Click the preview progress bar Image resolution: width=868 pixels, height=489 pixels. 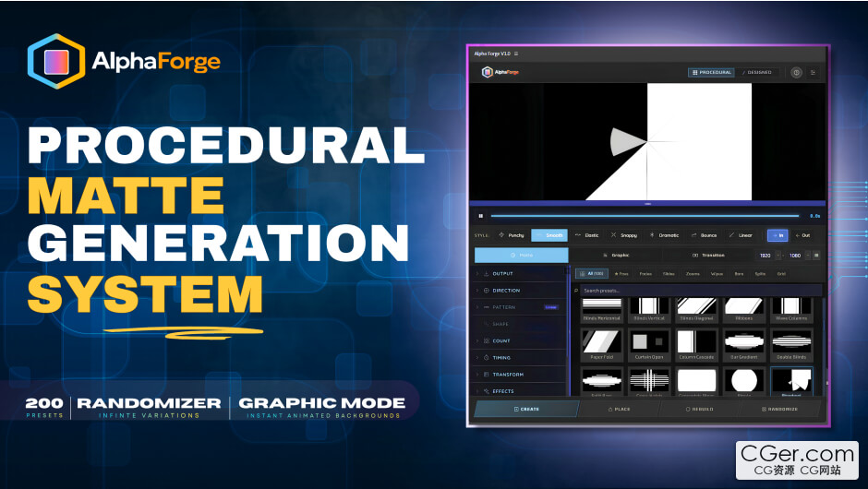[645, 216]
